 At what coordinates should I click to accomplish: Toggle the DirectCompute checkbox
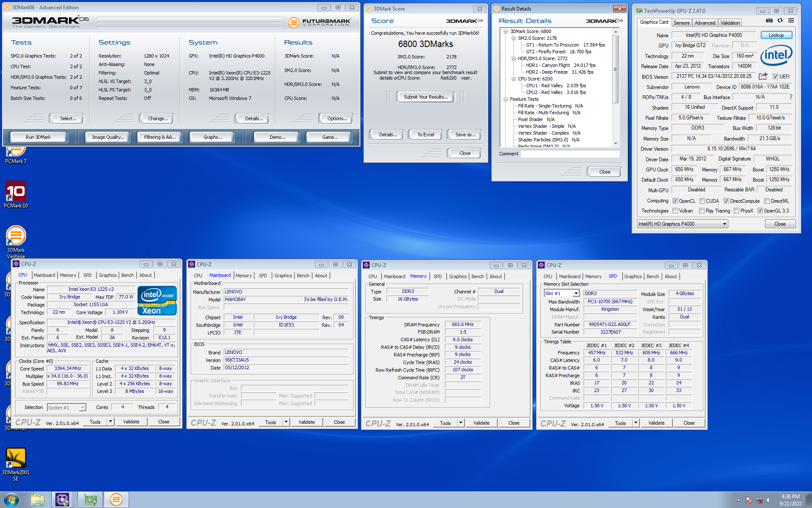click(726, 201)
